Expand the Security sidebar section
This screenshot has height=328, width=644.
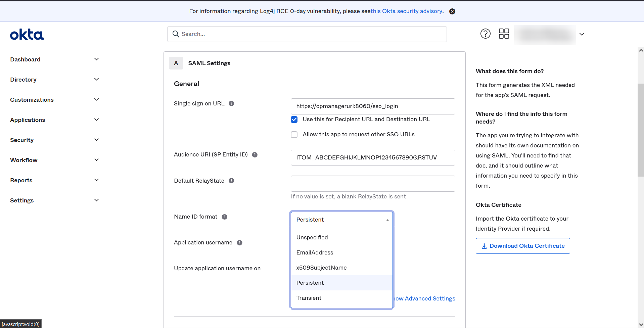[54, 140]
